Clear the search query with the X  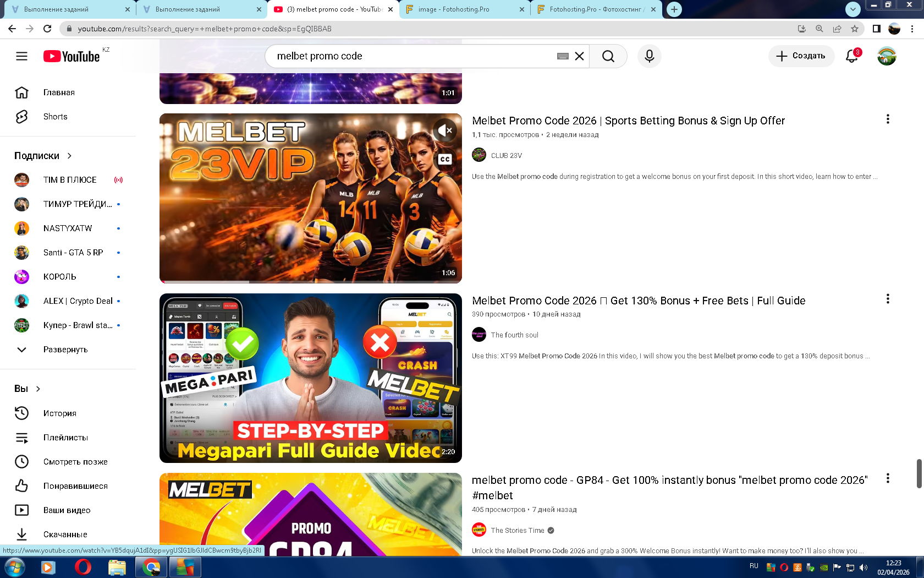pyautogui.click(x=579, y=56)
